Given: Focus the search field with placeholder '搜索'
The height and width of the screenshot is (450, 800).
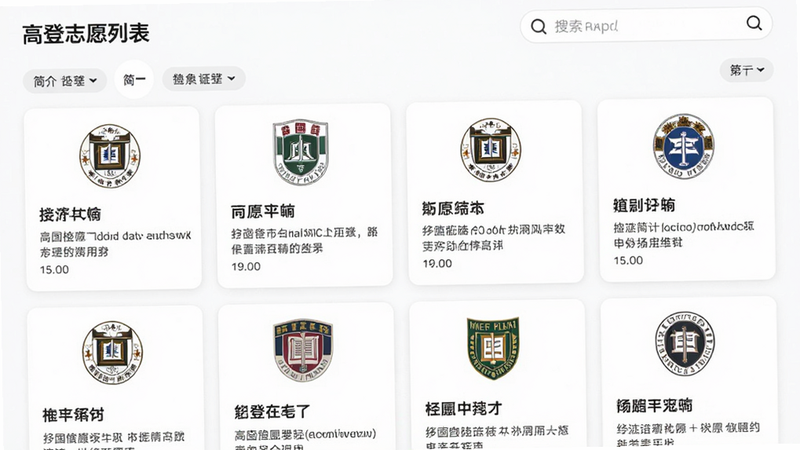Looking at the screenshot, I should point(646,24).
